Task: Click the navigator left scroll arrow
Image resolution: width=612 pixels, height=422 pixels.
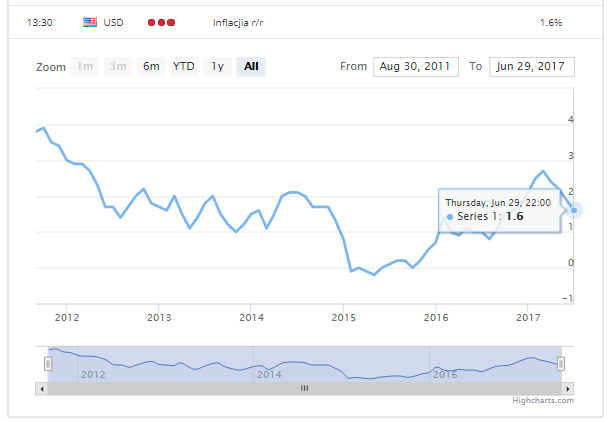Action: point(42,388)
